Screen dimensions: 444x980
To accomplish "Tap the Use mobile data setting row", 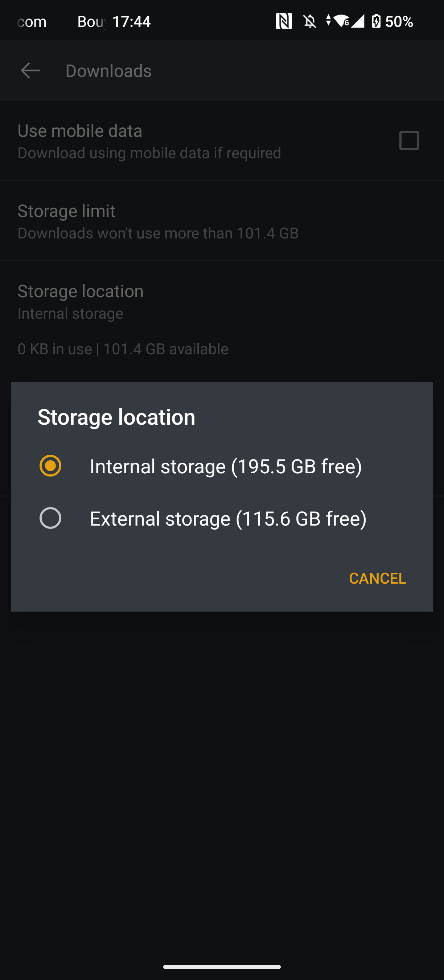I will pyautogui.click(x=149, y=141).
